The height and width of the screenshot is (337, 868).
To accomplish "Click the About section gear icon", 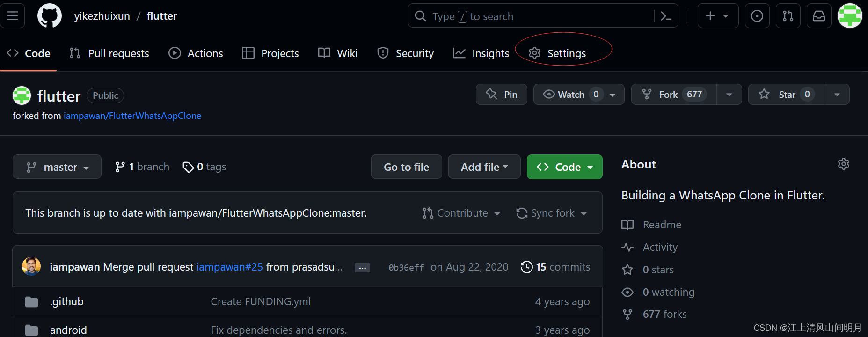I will click(844, 164).
